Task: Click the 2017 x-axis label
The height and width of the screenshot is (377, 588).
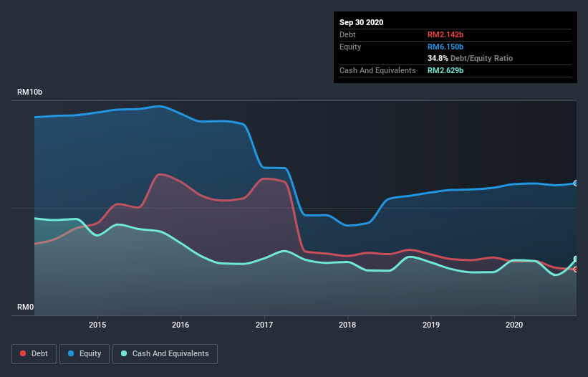Action: tap(264, 325)
